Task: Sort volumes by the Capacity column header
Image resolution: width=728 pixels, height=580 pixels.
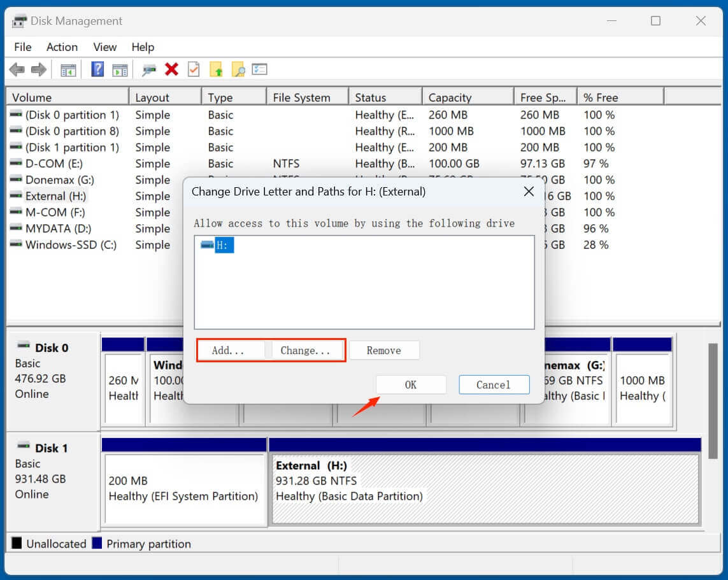Action: 468,96
